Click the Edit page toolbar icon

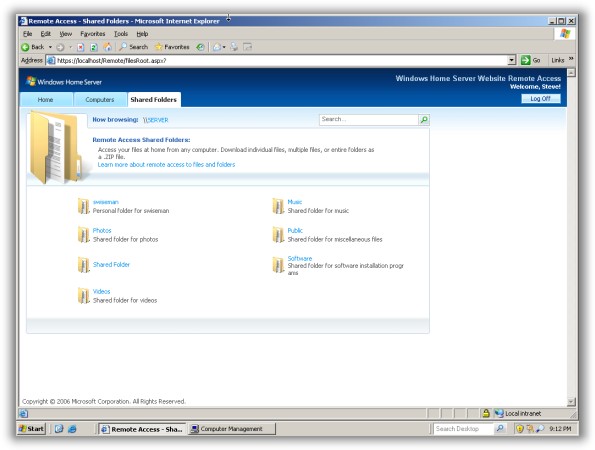coord(247,47)
